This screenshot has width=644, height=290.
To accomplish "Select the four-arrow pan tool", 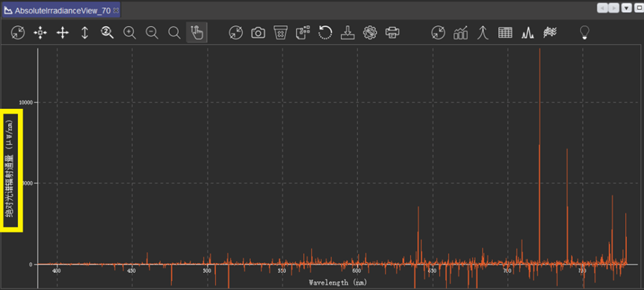I will point(63,33).
